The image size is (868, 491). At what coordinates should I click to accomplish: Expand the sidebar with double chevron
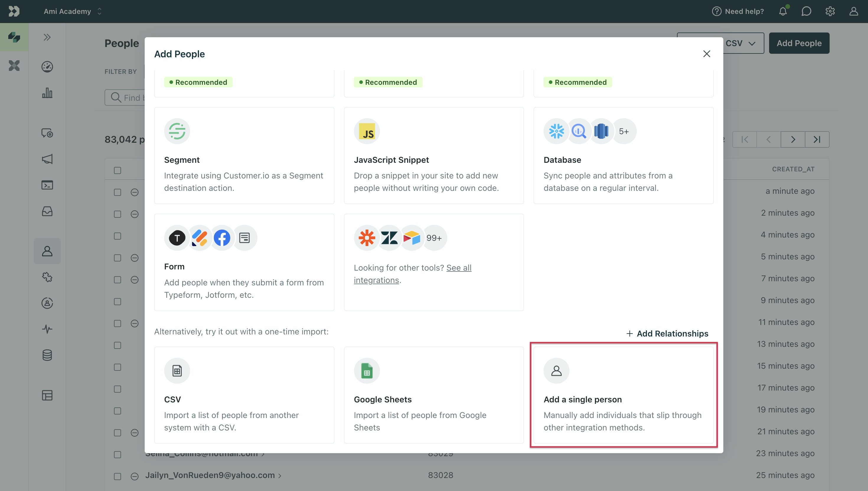(47, 37)
